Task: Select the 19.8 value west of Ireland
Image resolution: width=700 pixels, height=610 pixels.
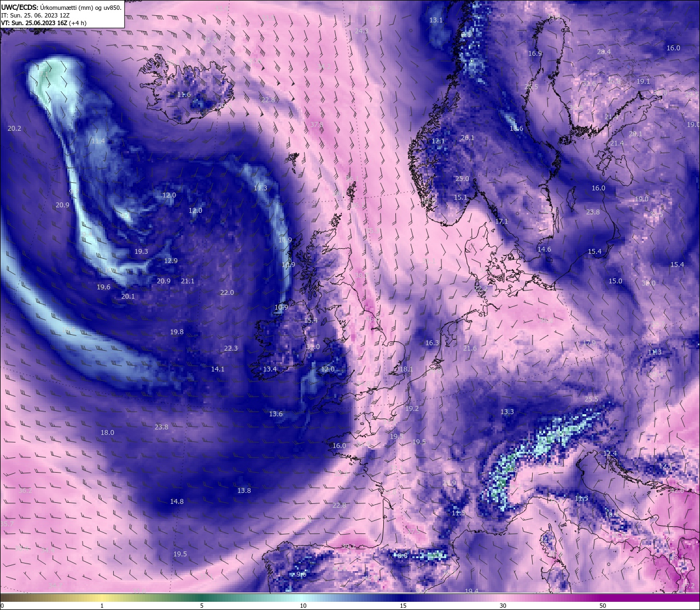Action: tap(177, 332)
